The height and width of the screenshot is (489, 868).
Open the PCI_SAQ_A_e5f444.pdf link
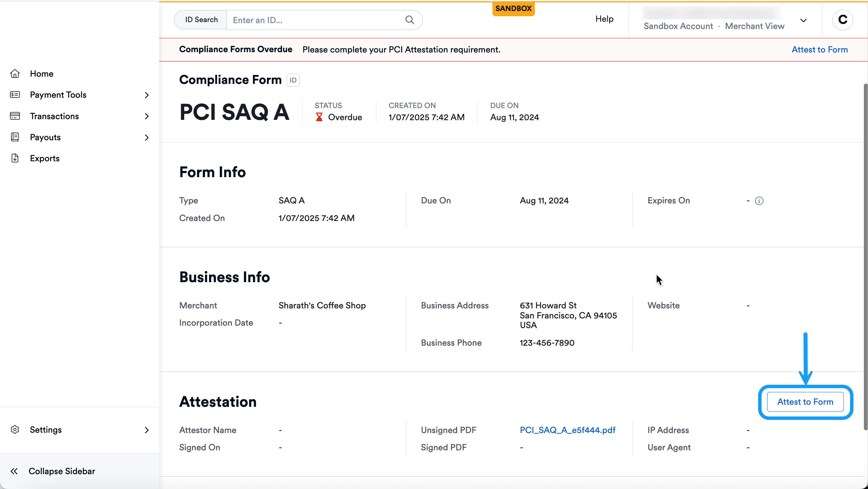click(x=567, y=430)
